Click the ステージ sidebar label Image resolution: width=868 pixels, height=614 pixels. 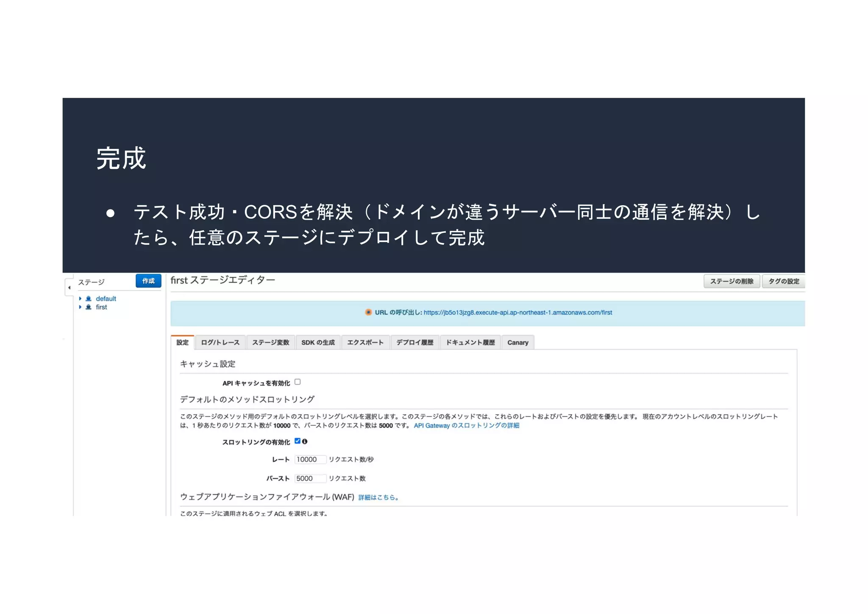91,282
